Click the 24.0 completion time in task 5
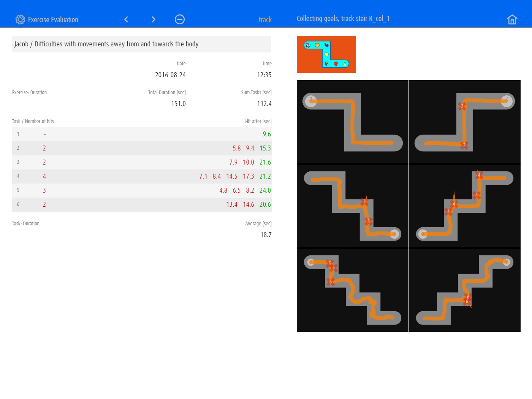The image size is (532, 399). click(x=265, y=190)
